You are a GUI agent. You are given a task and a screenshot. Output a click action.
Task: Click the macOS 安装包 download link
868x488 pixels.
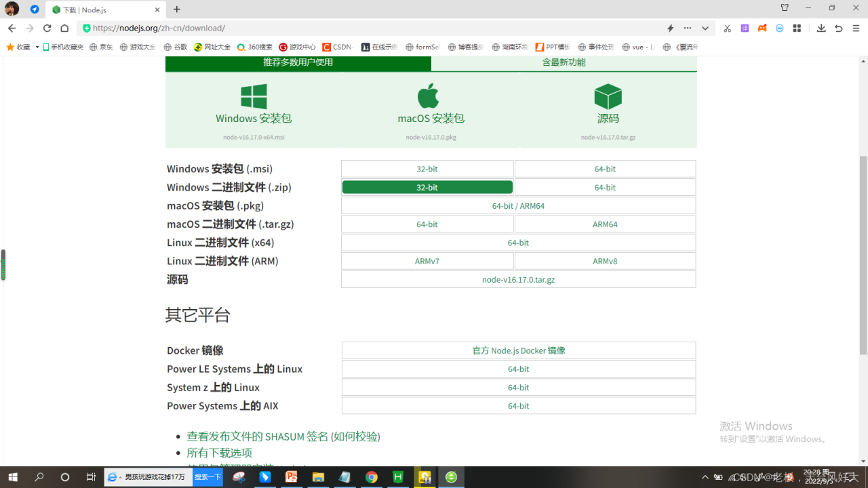coord(431,118)
